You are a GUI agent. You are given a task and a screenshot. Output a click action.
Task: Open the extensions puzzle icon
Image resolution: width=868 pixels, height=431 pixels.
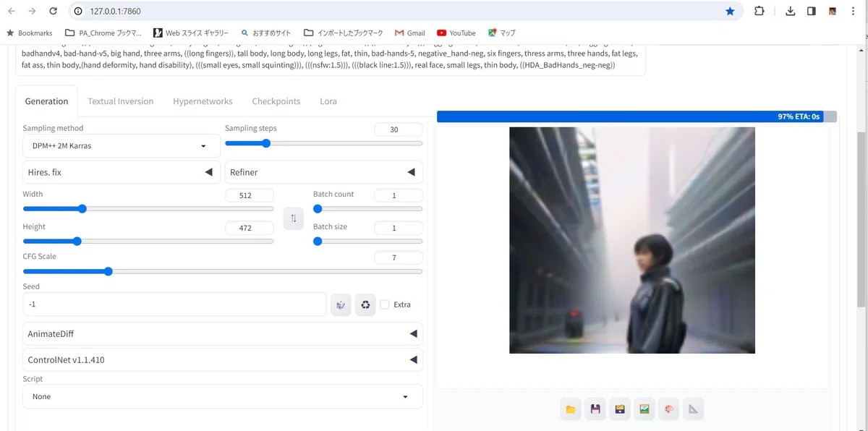coord(759,11)
